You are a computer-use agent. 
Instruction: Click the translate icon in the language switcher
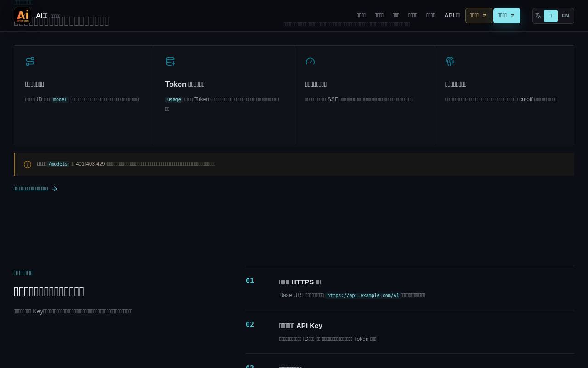pos(538,16)
